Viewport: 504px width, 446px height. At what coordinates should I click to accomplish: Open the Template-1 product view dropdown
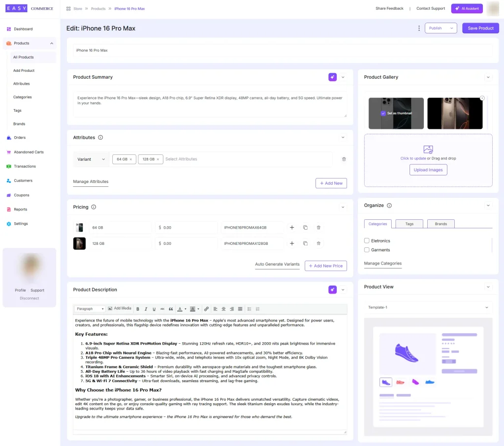428,307
